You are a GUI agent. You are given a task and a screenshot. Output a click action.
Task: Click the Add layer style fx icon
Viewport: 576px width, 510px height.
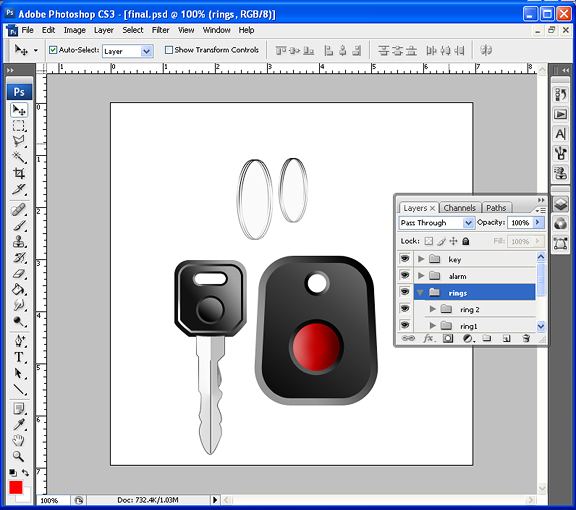click(x=428, y=338)
